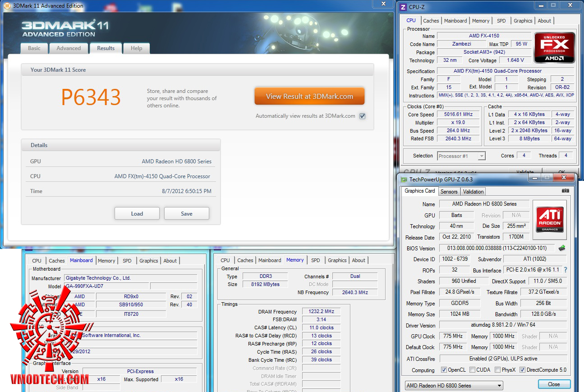Select the CPU tab in CPU-Z processor window
Screen dimensions: 584x392
(411, 20)
